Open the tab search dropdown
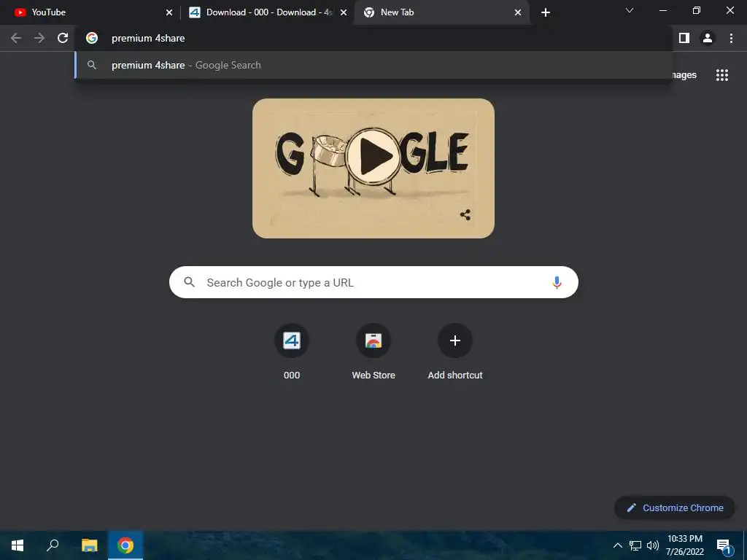 coord(630,10)
